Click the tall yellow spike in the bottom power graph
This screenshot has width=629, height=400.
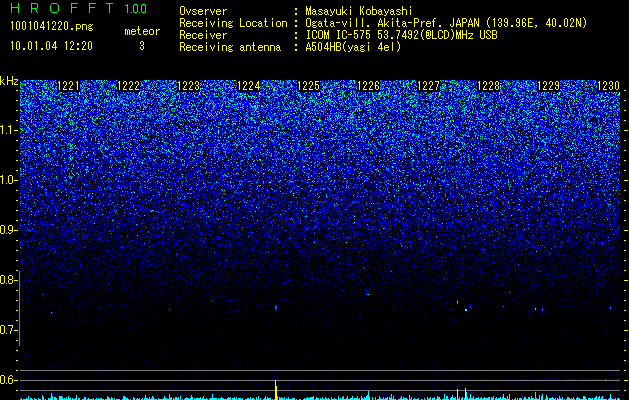(276, 390)
